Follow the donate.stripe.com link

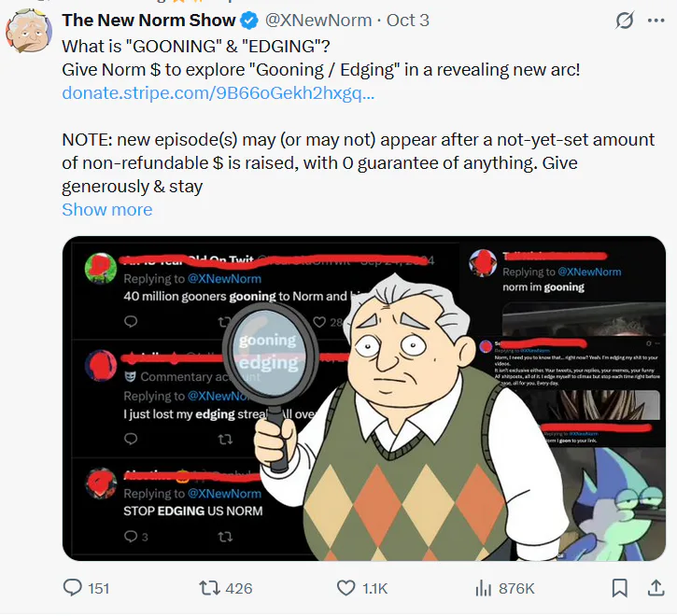click(x=219, y=92)
